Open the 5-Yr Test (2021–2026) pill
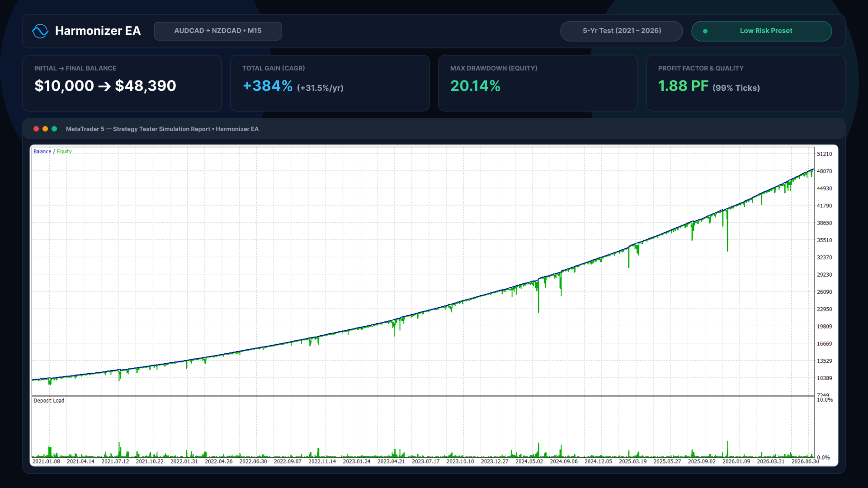The image size is (868, 488). (622, 31)
